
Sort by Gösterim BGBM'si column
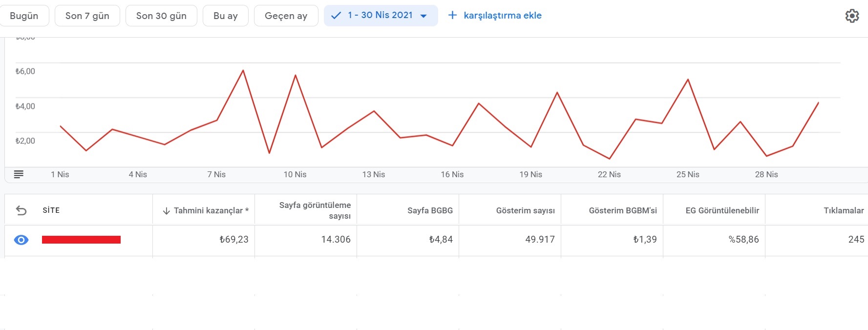point(623,210)
